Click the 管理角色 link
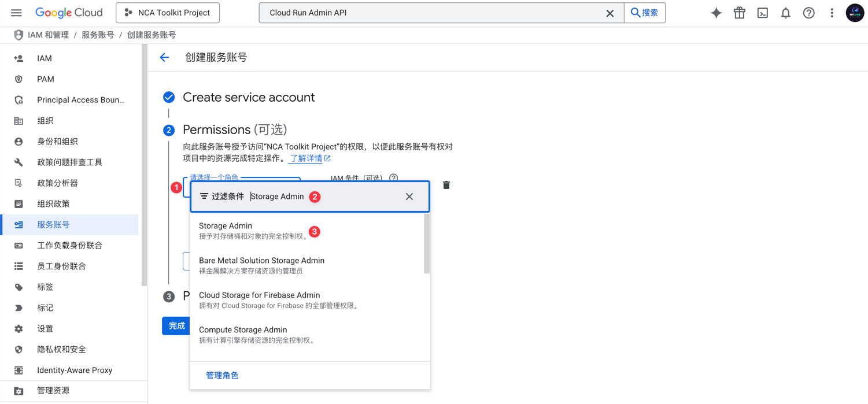Image resolution: width=868 pixels, height=404 pixels. click(222, 375)
